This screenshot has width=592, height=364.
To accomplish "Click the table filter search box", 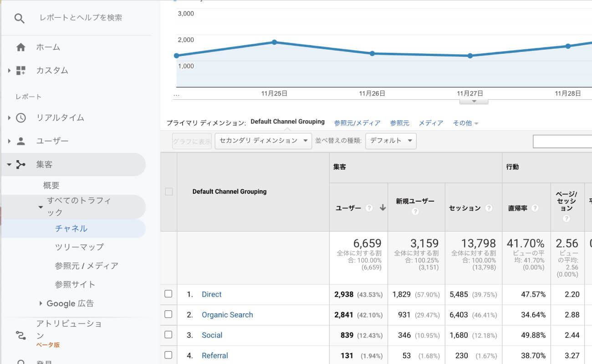I will coord(562,141).
